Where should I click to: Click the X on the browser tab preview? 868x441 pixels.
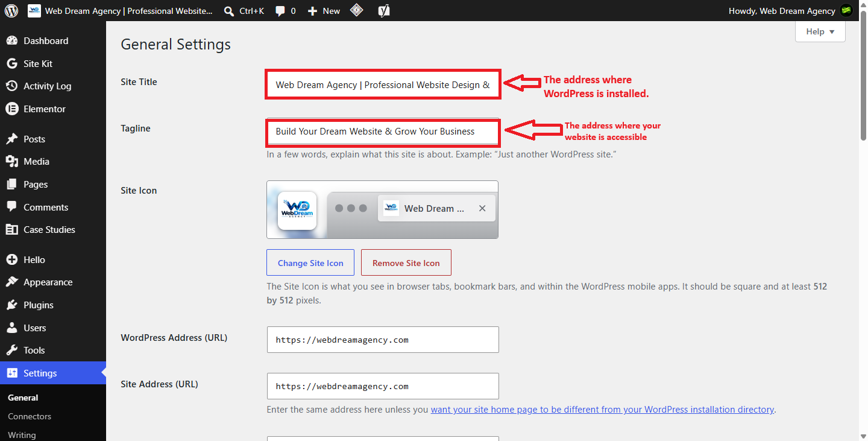point(482,209)
